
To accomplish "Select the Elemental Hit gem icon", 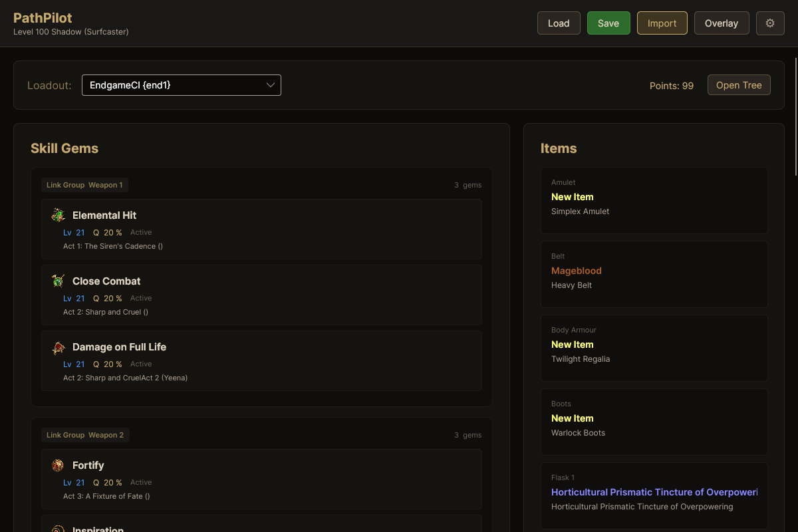I will (57, 214).
